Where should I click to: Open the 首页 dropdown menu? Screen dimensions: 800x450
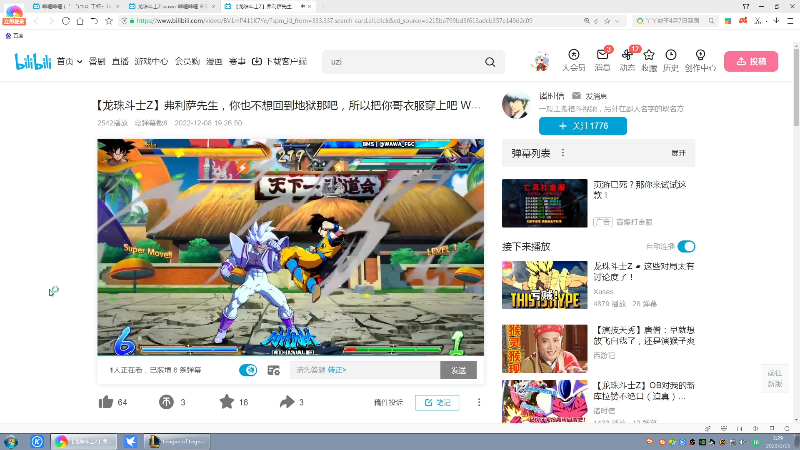click(69, 61)
